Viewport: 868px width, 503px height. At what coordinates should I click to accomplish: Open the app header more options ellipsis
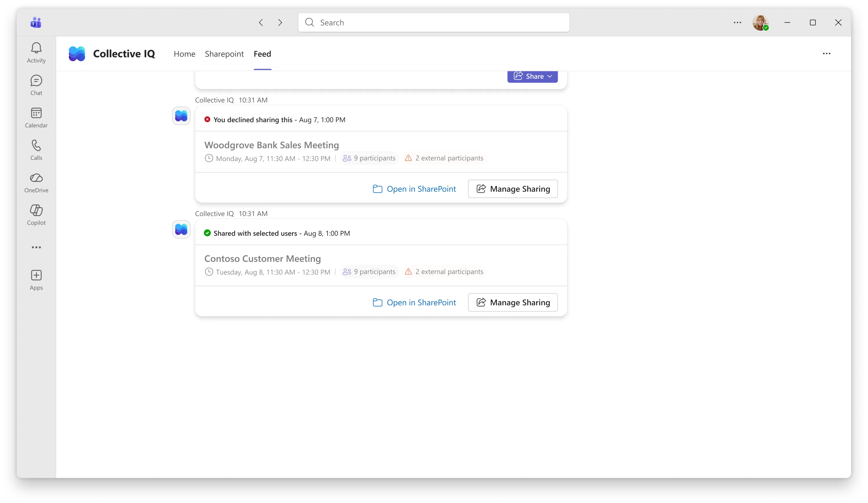(826, 53)
